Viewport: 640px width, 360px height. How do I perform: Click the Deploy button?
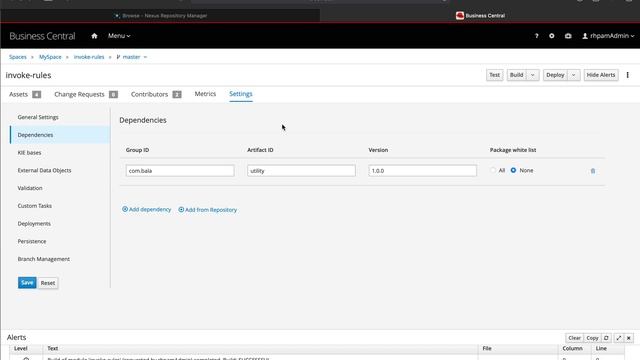pos(555,75)
